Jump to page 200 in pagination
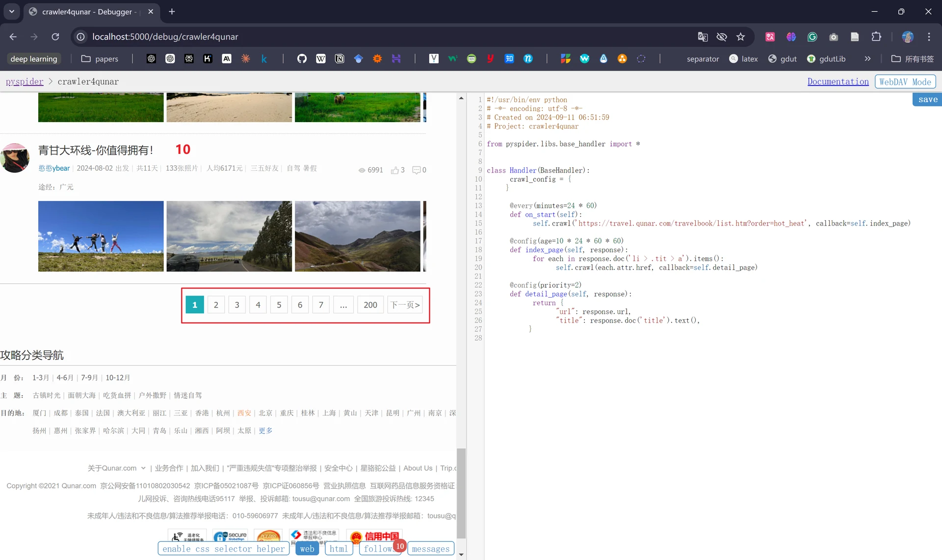This screenshot has width=942, height=560. pyautogui.click(x=370, y=305)
